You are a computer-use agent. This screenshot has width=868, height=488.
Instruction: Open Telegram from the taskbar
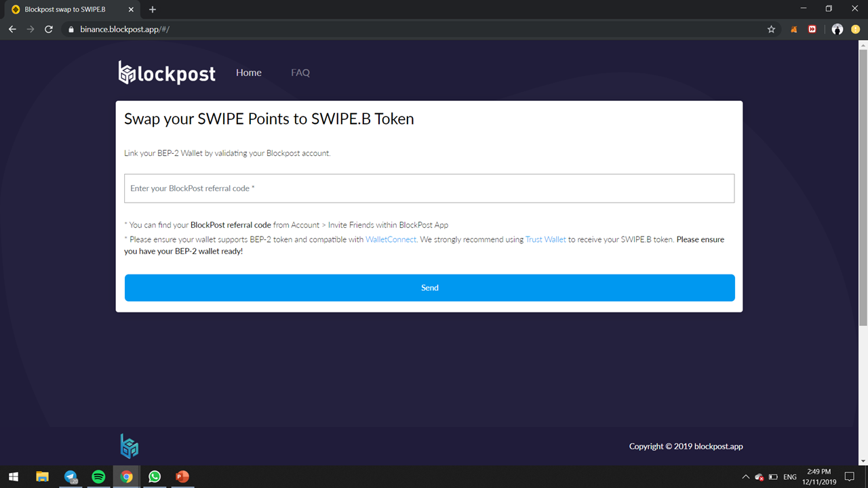pyautogui.click(x=71, y=477)
